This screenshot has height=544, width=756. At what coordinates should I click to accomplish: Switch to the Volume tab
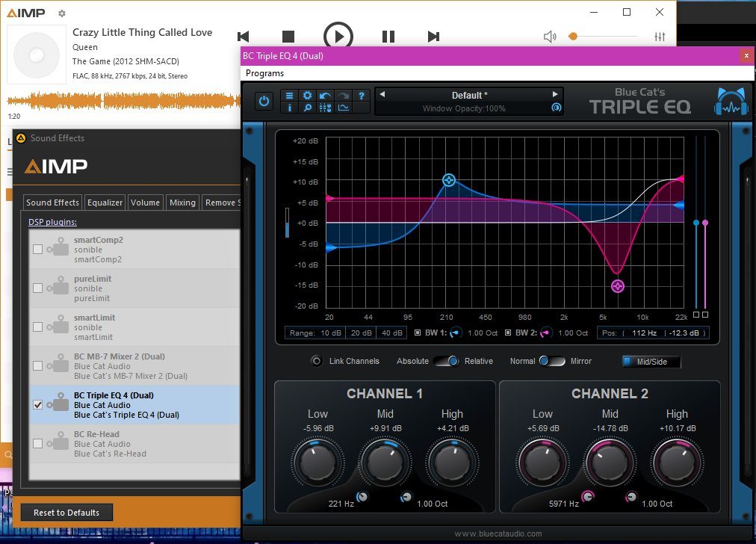(145, 203)
